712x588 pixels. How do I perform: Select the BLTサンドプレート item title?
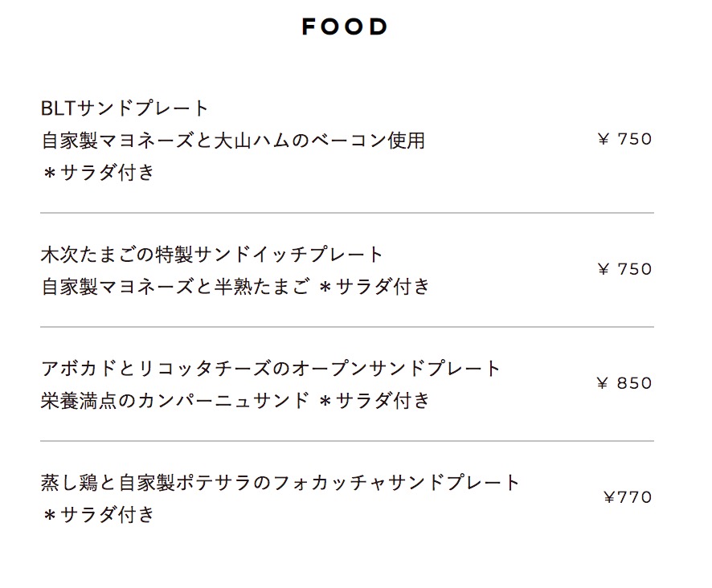click(125, 108)
